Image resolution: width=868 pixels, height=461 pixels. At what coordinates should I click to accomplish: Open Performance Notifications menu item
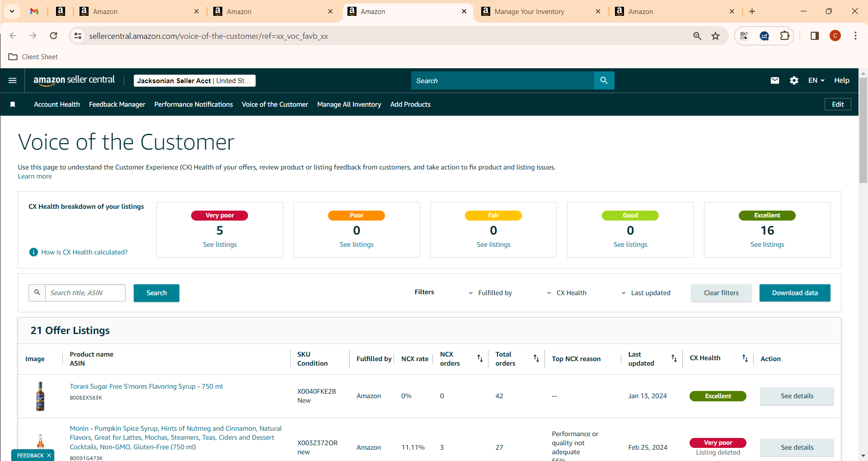click(x=193, y=104)
